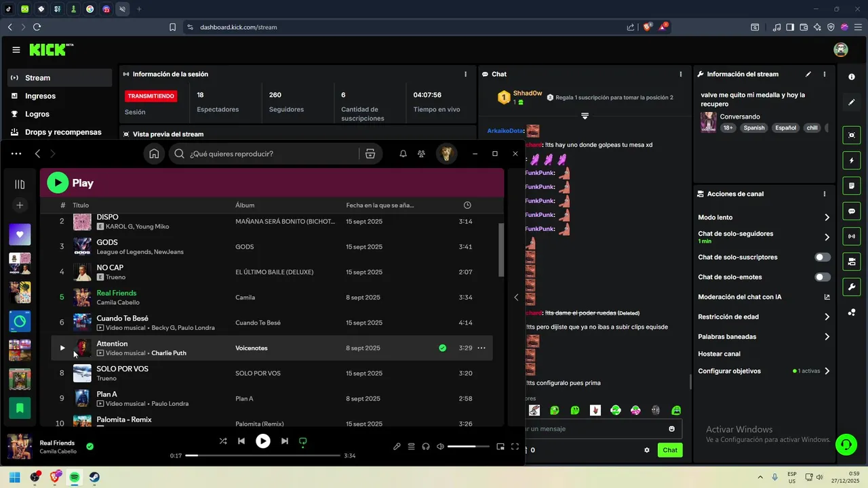Sort Spotify tracks by Álbum column
This screenshot has height=488, width=868.
245,205
